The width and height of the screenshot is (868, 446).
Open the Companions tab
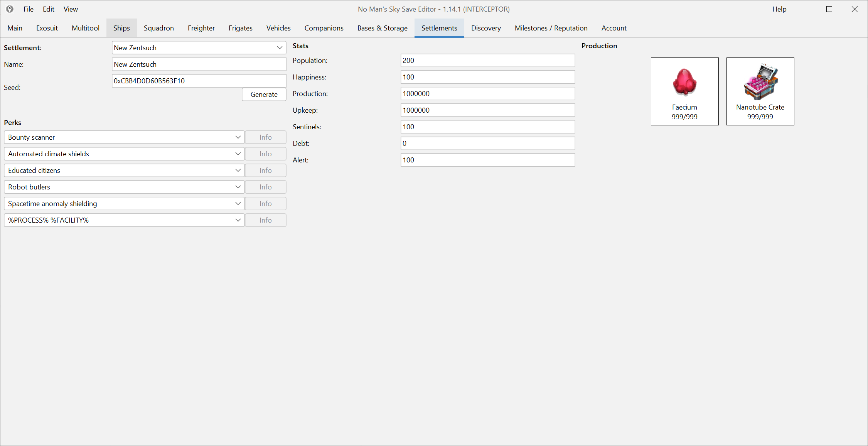click(x=324, y=28)
